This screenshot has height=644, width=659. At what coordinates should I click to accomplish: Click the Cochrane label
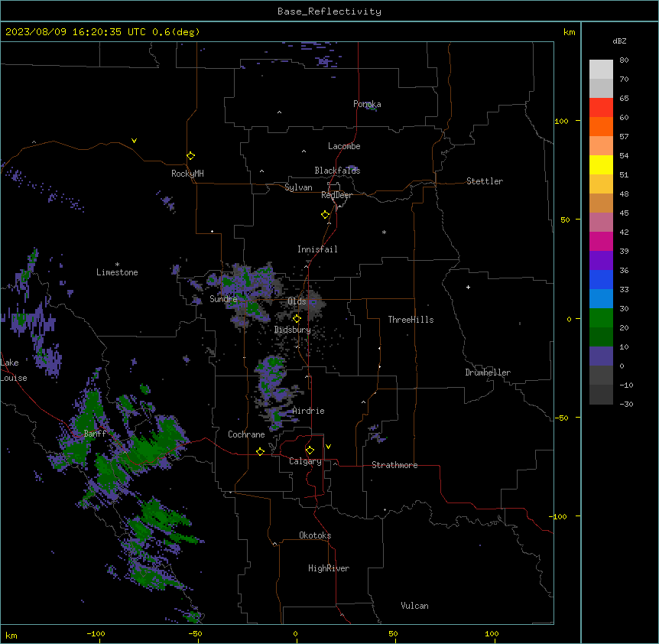(246, 434)
